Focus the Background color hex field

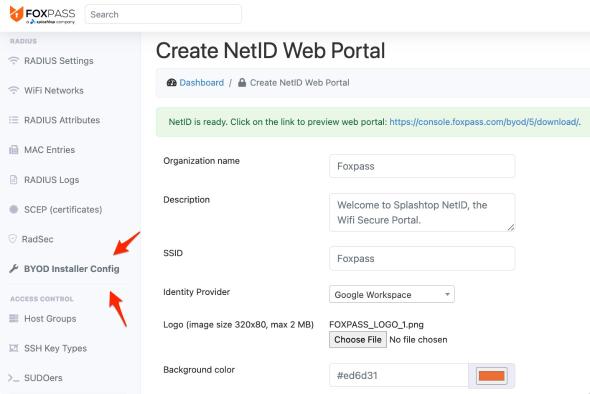[399, 375]
